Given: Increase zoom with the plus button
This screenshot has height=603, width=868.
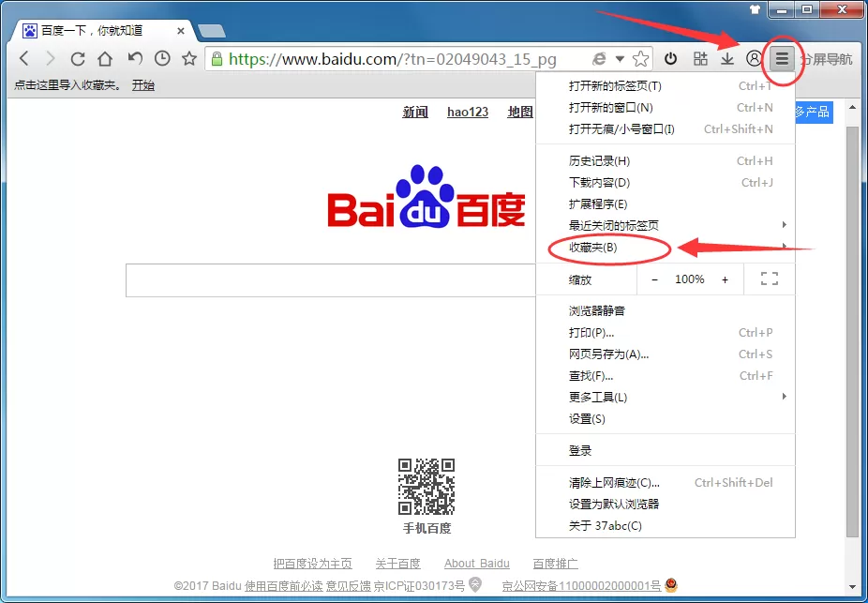Looking at the screenshot, I should 725,279.
